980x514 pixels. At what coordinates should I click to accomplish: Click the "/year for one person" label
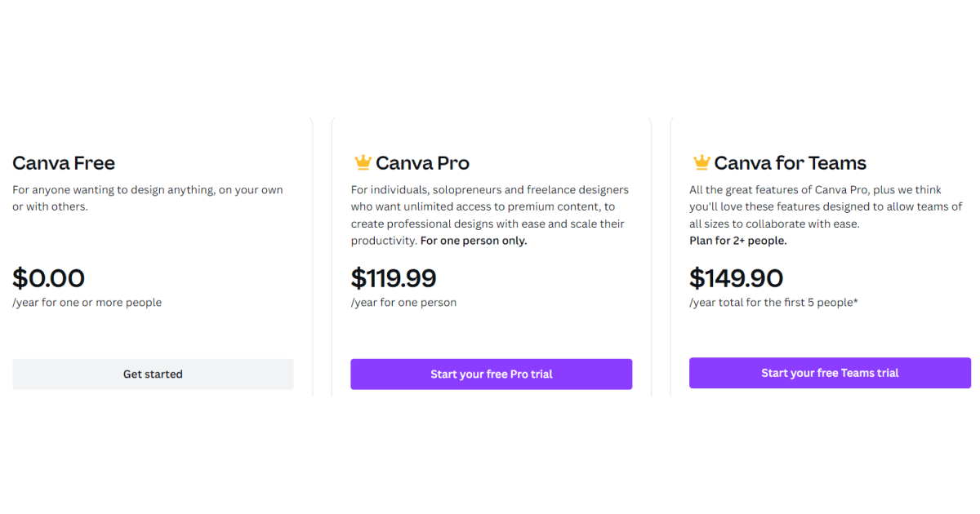pos(403,303)
